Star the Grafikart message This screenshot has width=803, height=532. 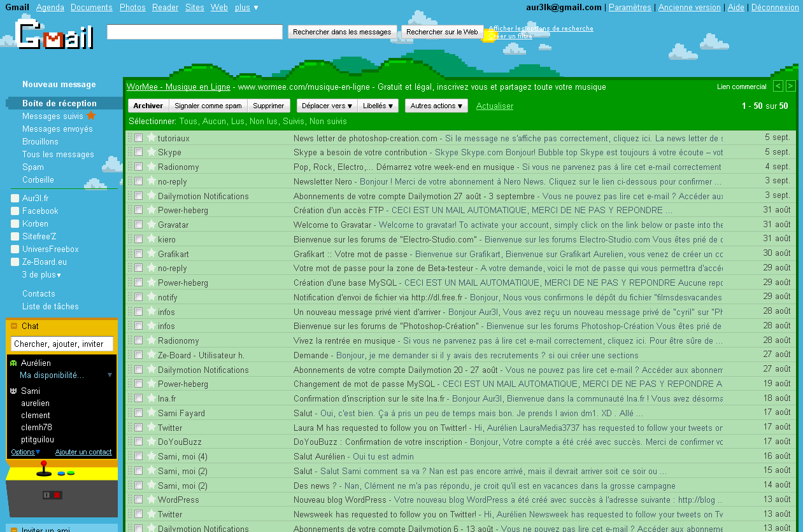(151, 253)
